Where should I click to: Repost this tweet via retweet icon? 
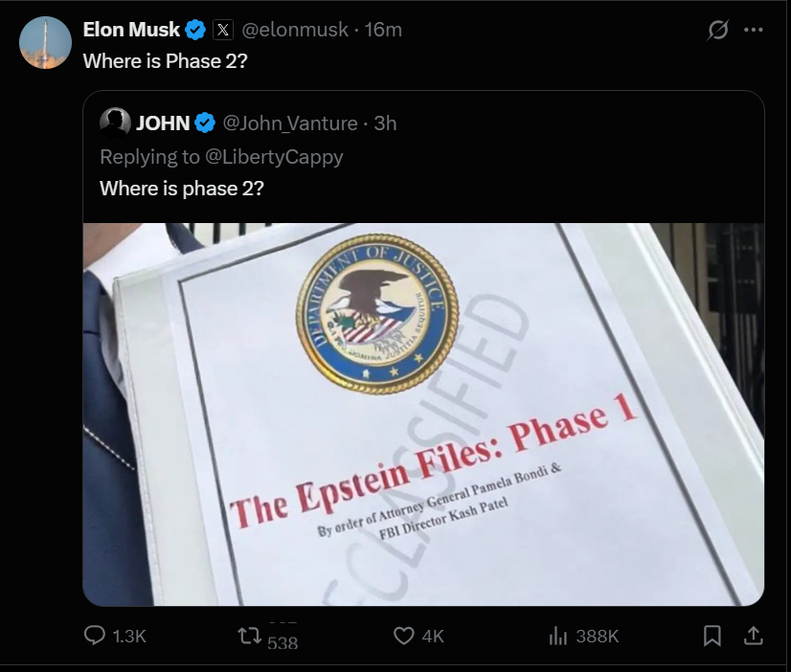pyautogui.click(x=249, y=636)
